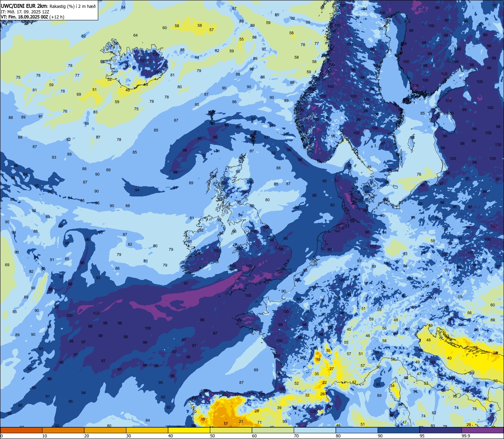Click the humidity value 30 in southern France
Screen dimensions: 504x439
click(x=328, y=350)
